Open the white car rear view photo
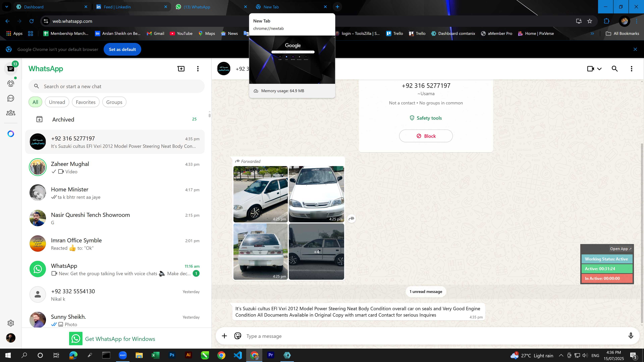This screenshot has height=362, width=644. pos(260,252)
